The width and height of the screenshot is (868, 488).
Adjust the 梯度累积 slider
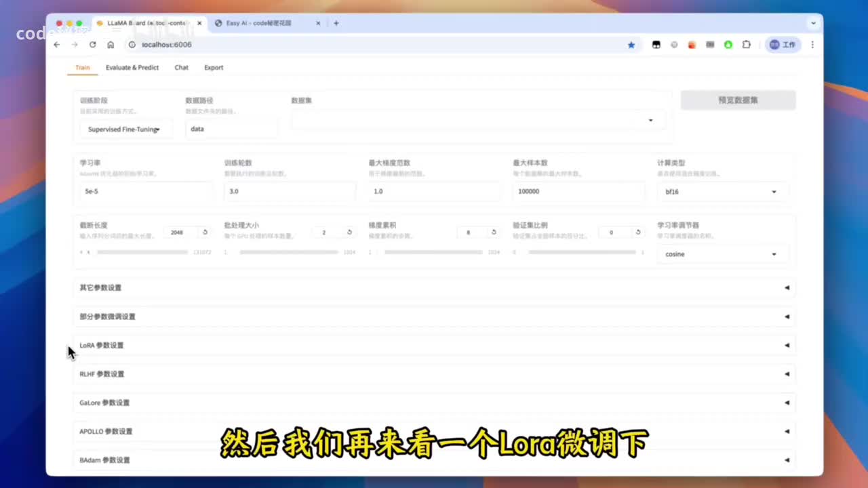[433, 252]
